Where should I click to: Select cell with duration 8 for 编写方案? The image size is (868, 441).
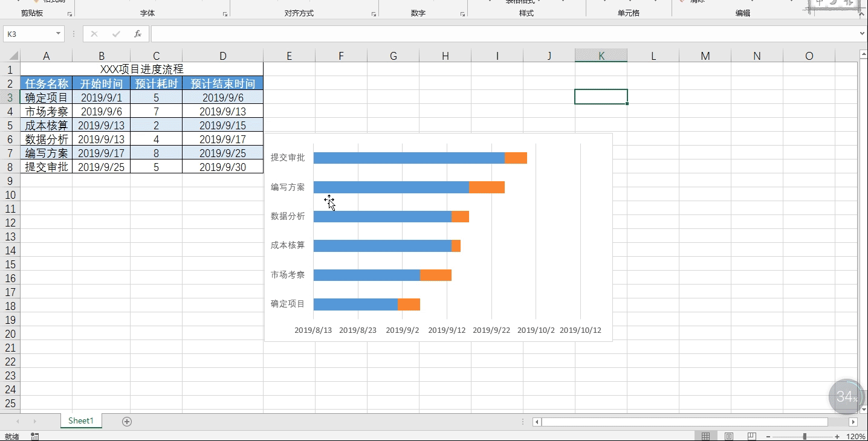pos(156,153)
